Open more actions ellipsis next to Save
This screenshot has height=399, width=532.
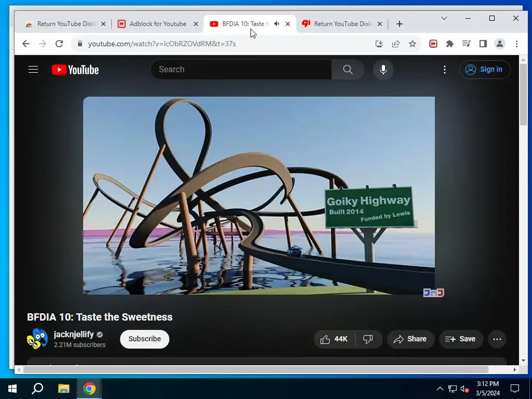coord(497,339)
